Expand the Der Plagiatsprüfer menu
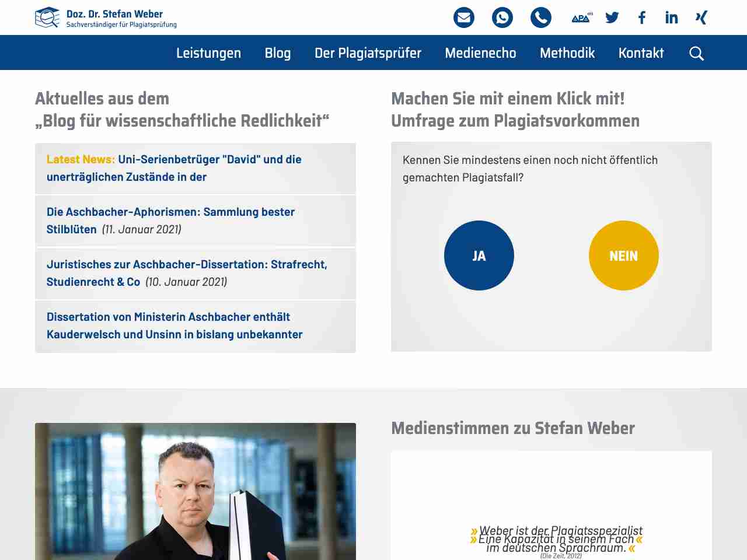Image resolution: width=747 pixels, height=560 pixels. (368, 53)
